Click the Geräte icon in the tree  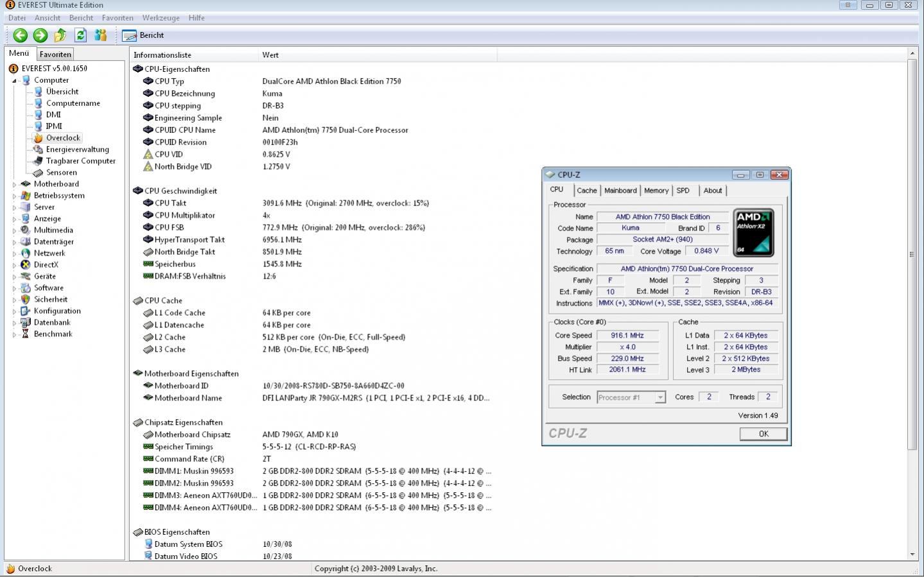tap(26, 277)
